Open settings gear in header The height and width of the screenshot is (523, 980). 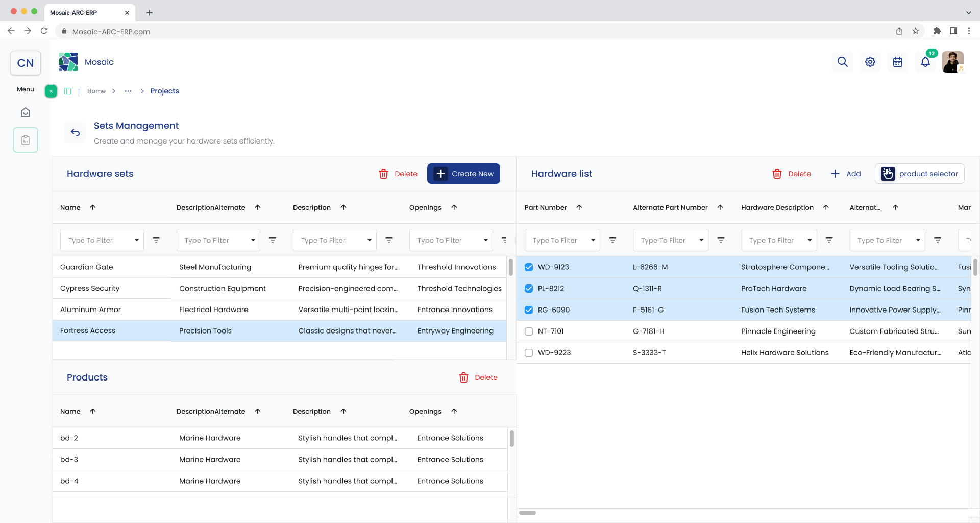[x=870, y=62]
